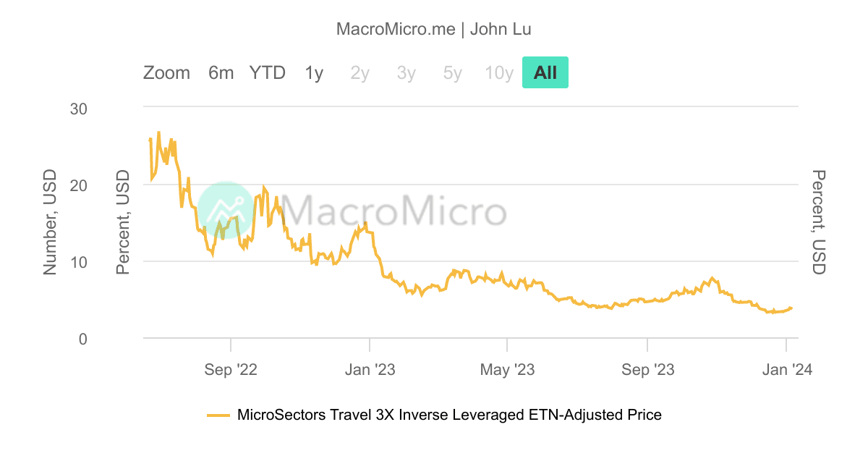
Task: Toggle the Travel 3X ETN legend entry
Action: (450, 415)
